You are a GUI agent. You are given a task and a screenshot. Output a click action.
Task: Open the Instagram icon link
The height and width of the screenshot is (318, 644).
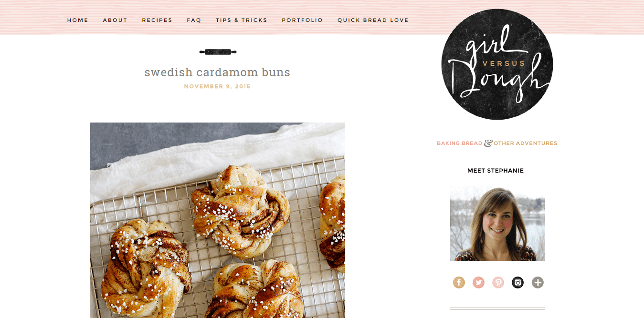click(x=518, y=282)
